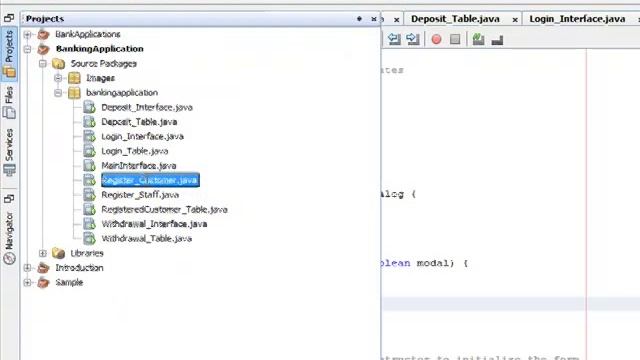Click the Stop Macro Recording square button

pos(455,39)
